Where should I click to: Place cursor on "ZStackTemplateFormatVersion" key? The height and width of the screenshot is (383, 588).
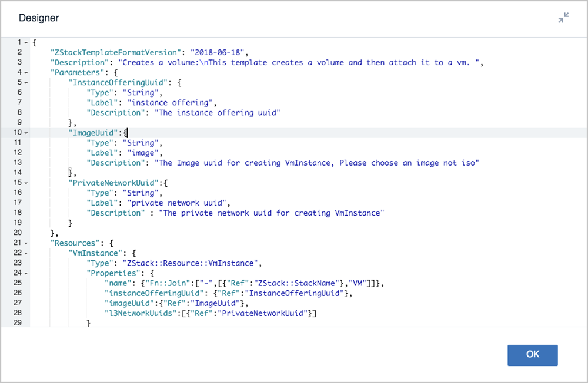(x=116, y=52)
